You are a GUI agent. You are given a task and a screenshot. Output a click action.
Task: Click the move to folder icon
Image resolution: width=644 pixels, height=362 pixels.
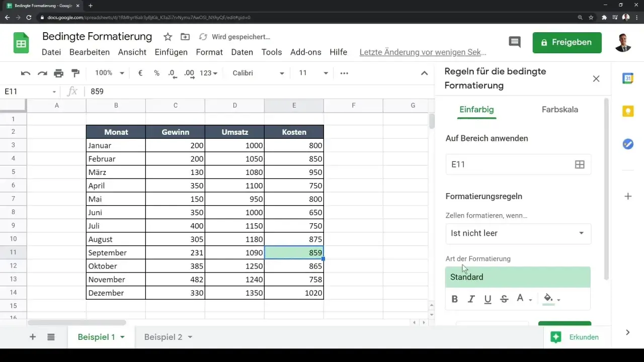point(185,37)
